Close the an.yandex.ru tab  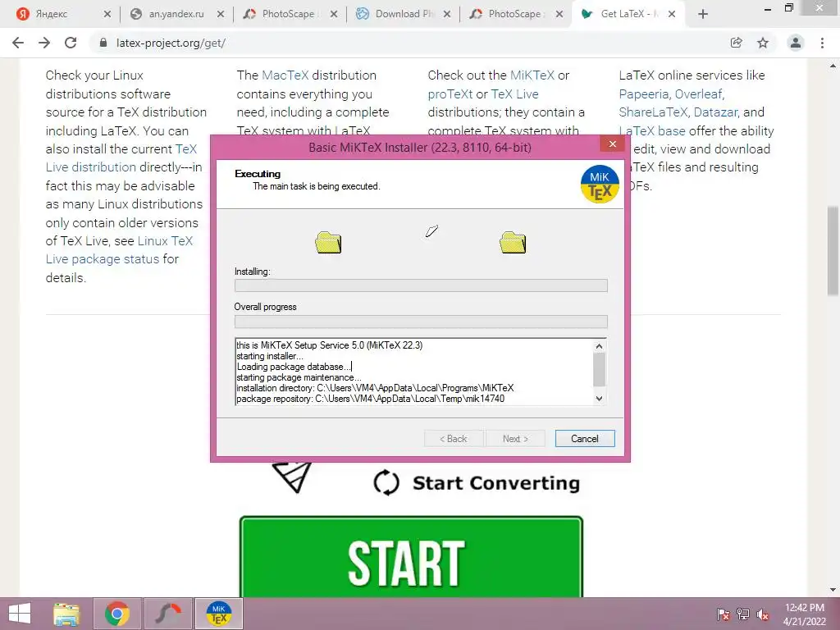221,15
